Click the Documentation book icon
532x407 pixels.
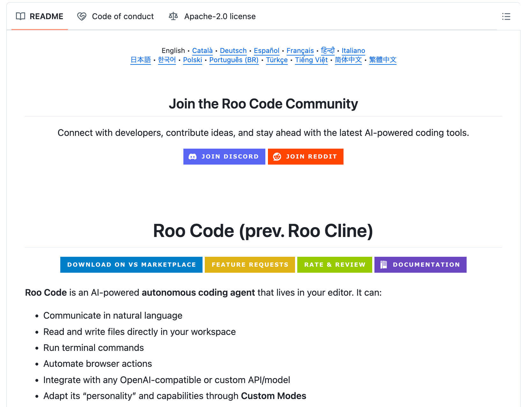[x=384, y=265]
